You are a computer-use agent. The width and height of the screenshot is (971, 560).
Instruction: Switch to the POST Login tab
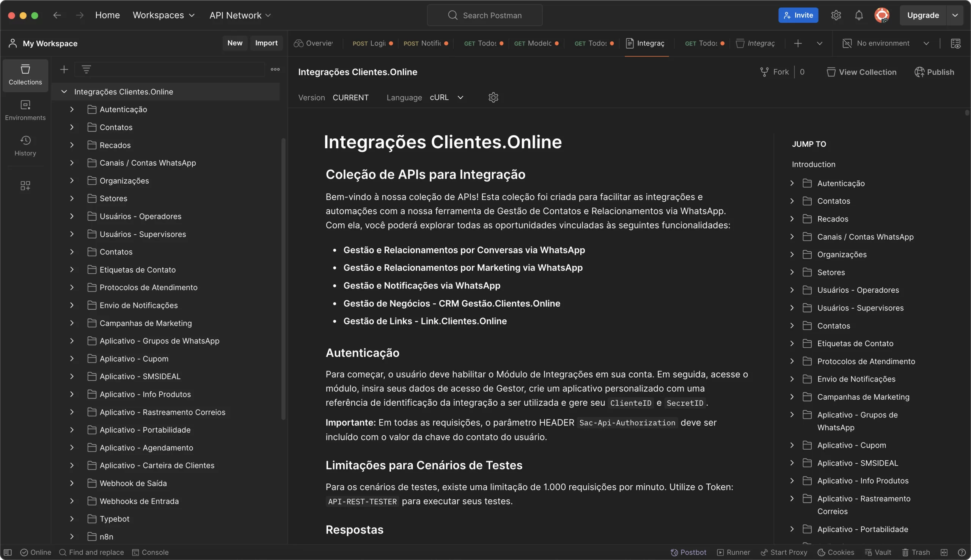pos(372,43)
